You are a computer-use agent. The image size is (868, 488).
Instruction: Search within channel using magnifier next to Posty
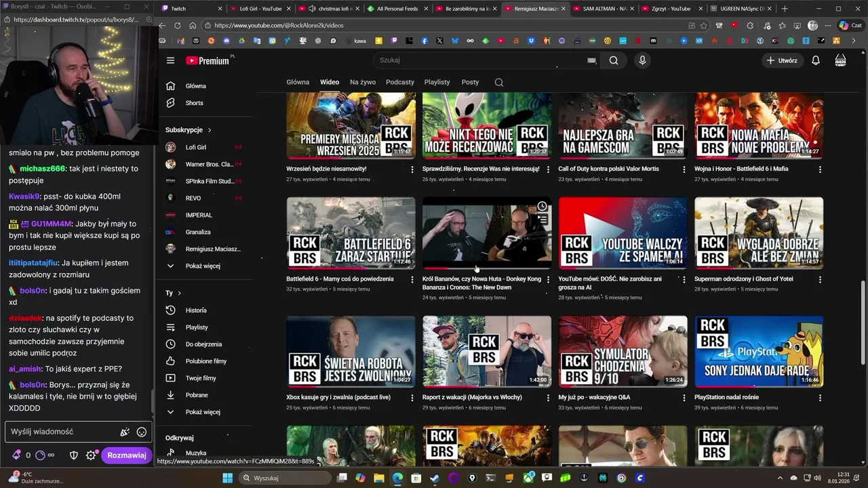(x=499, y=82)
